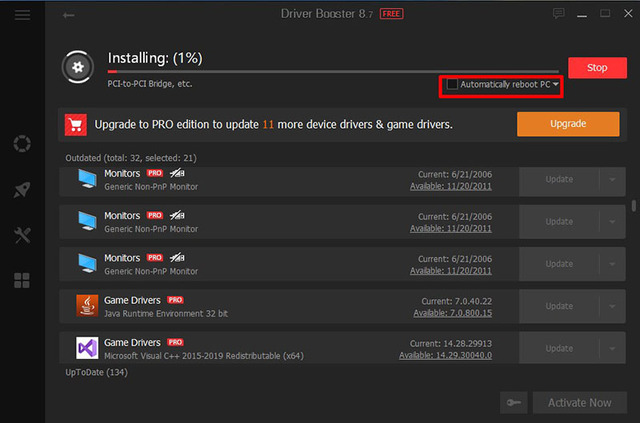Click PRO badge on Java Runtime row
This screenshot has width=640, height=423.
pos(175,300)
